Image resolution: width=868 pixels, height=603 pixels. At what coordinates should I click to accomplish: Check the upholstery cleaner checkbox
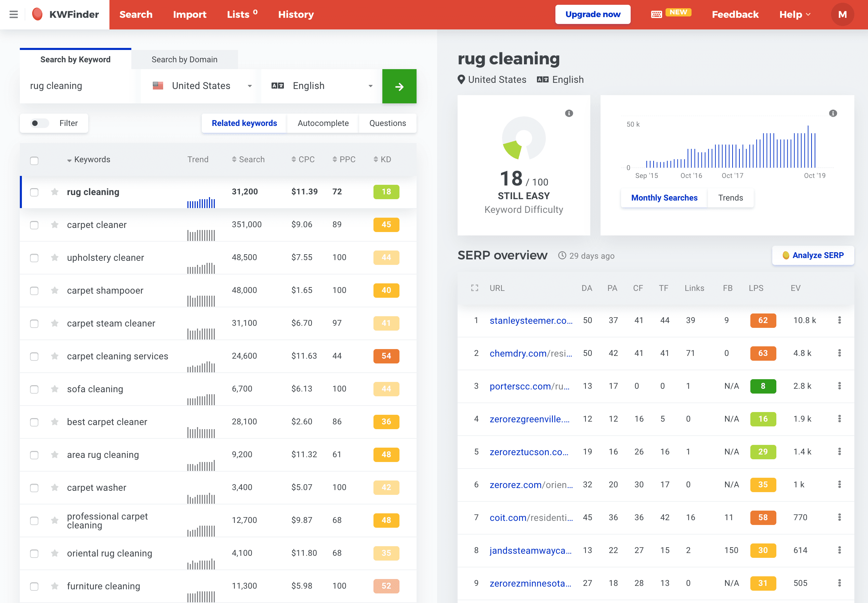(x=34, y=258)
